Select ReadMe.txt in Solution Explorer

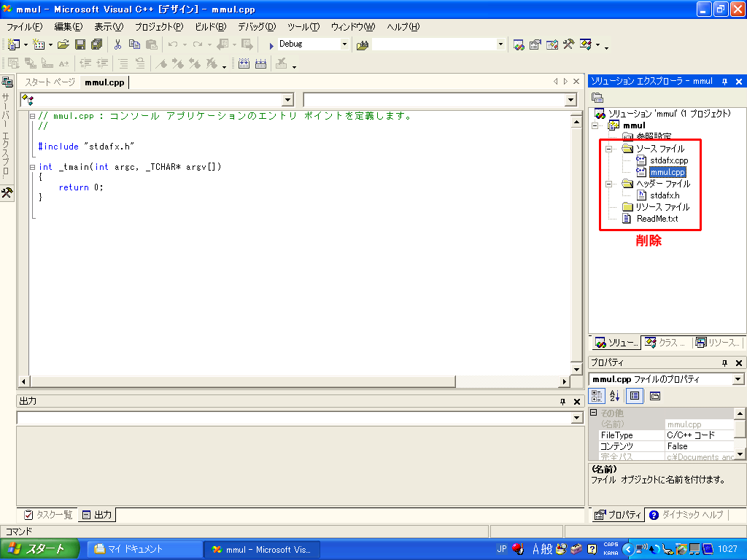click(657, 219)
